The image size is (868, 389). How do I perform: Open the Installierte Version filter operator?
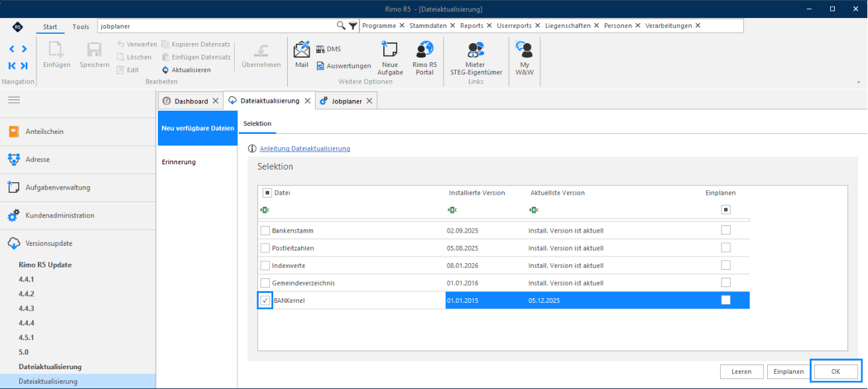(452, 210)
